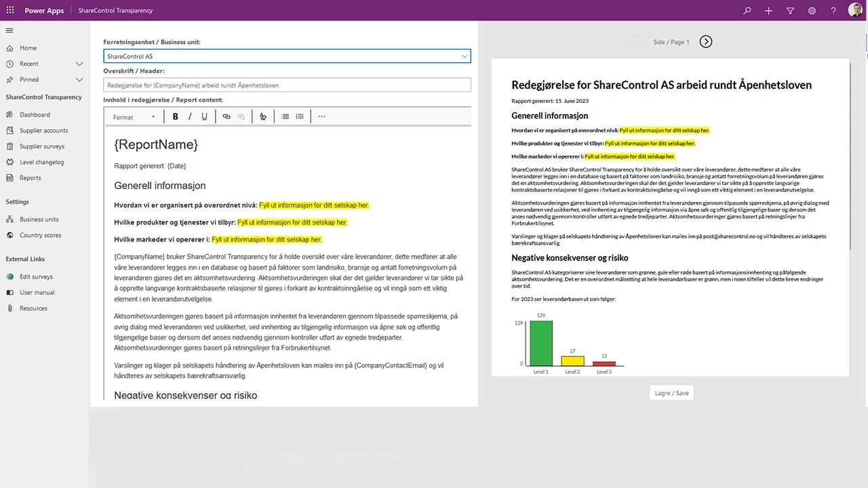Open Supplier accounts in the sidebar
This screenshot has width=868, height=488.
pyautogui.click(x=43, y=130)
